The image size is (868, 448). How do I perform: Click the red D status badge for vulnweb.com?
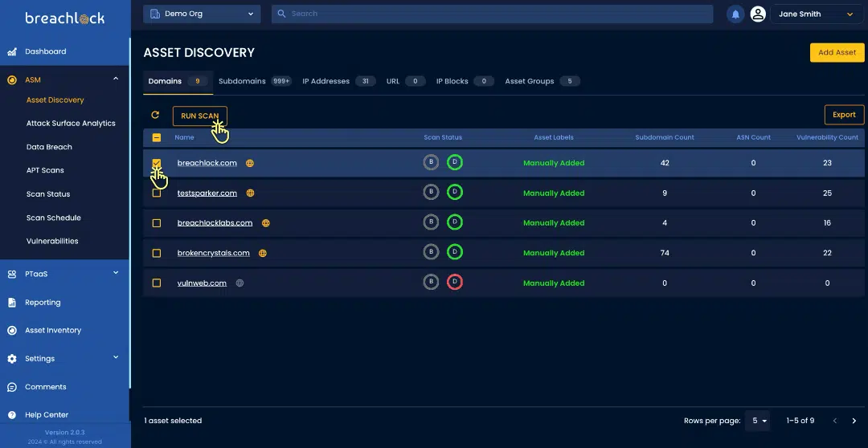coord(454,282)
